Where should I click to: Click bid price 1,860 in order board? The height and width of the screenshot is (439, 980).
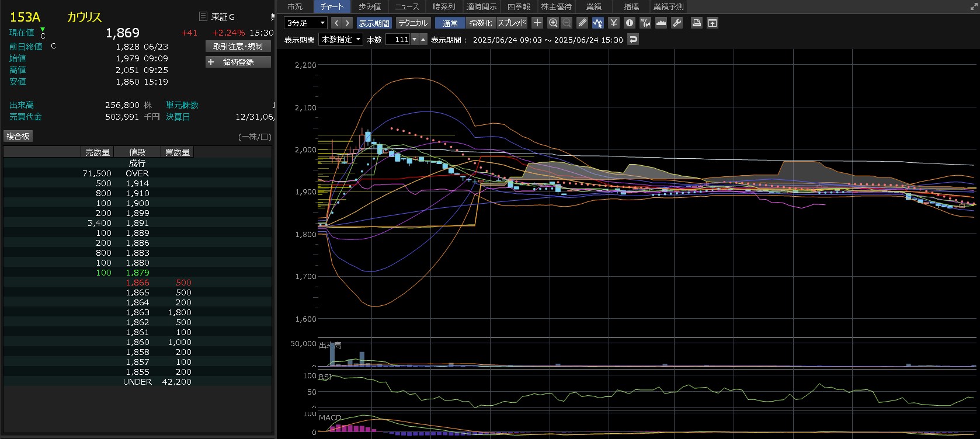tap(137, 342)
